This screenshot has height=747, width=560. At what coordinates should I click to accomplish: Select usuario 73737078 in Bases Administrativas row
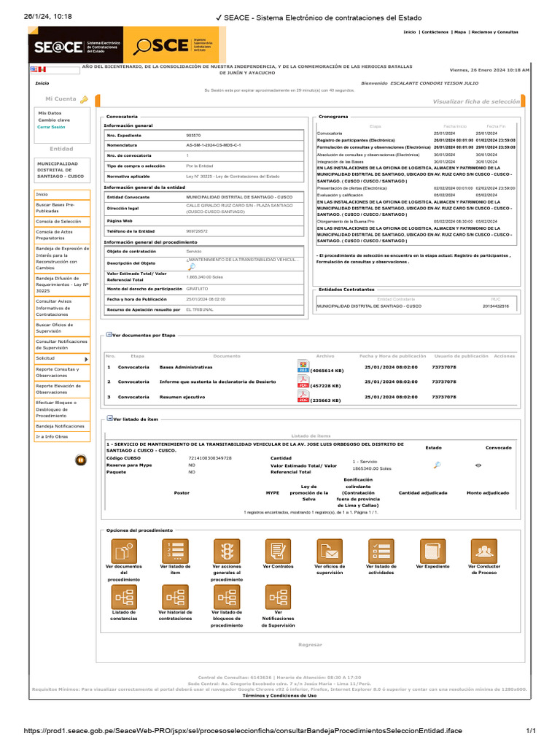[x=444, y=368]
